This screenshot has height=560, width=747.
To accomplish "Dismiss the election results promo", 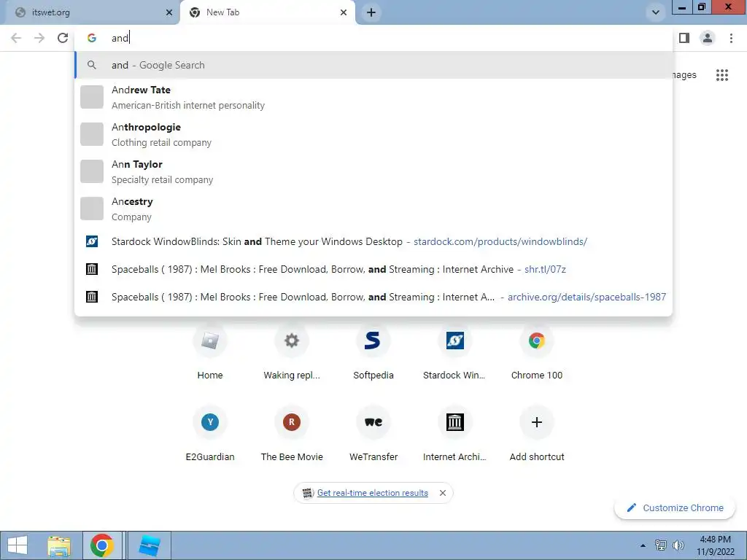I will click(x=443, y=493).
